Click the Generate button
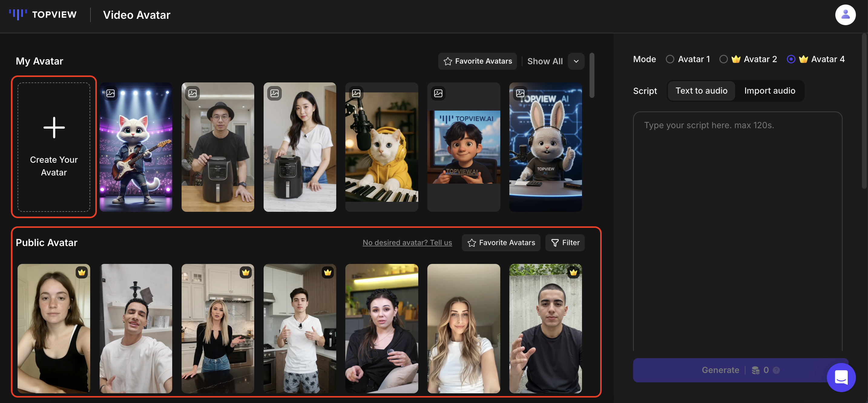 pyautogui.click(x=720, y=370)
